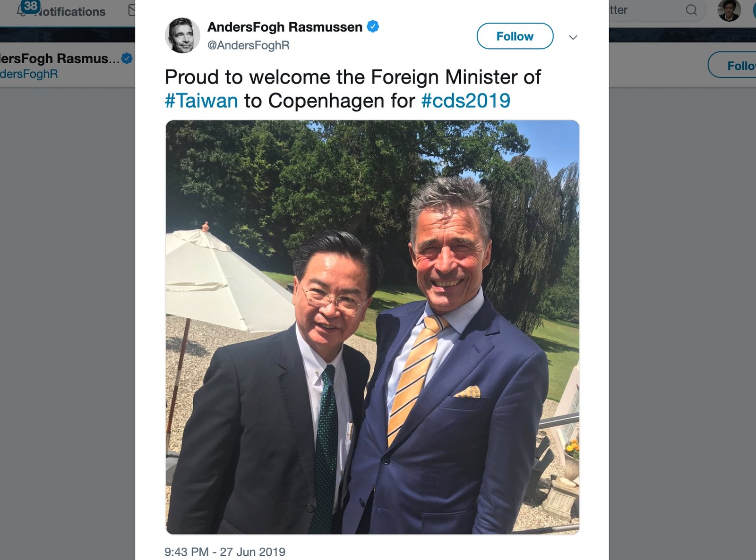Click the background dersFoghR handle text

(x=29, y=74)
